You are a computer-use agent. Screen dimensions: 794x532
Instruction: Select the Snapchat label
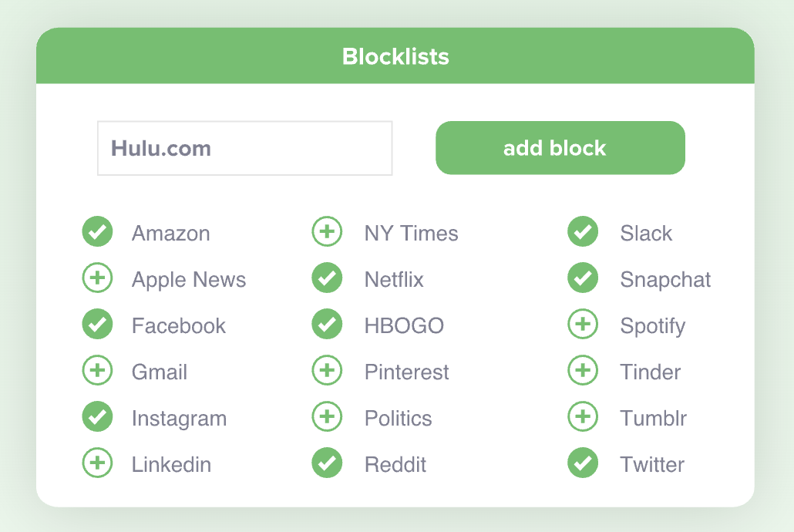pos(665,280)
